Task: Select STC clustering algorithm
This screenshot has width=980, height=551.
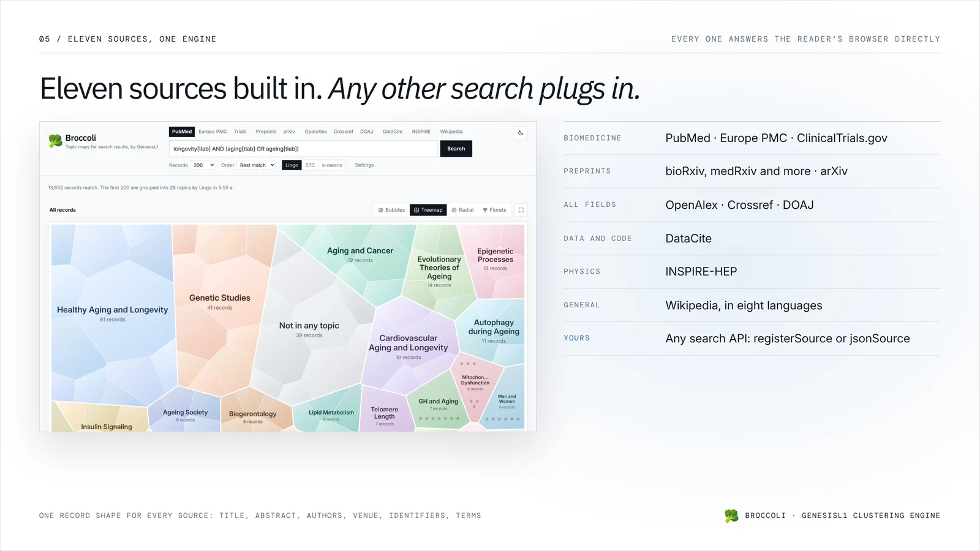Action: coord(310,165)
